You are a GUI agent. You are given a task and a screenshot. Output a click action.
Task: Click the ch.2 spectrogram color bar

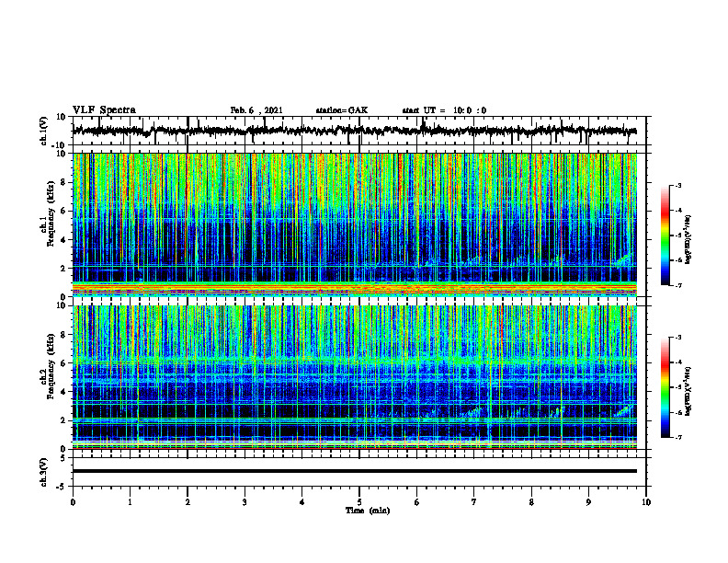(665, 387)
